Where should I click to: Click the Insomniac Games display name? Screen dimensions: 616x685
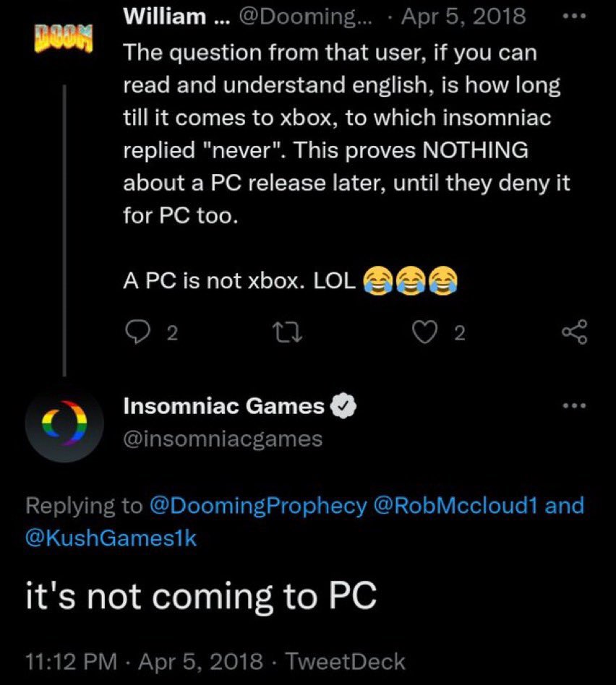tap(223, 406)
